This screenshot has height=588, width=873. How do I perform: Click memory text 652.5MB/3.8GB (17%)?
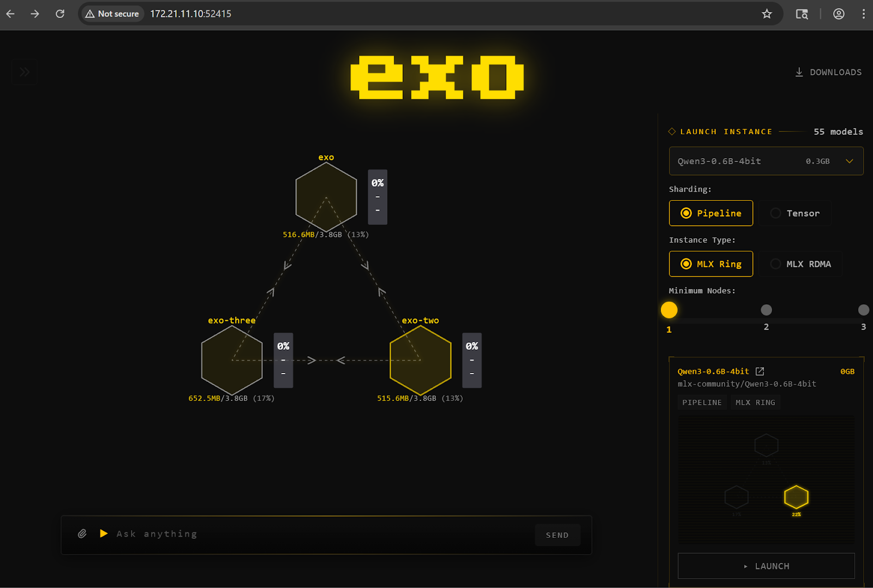click(x=231, y=398)
